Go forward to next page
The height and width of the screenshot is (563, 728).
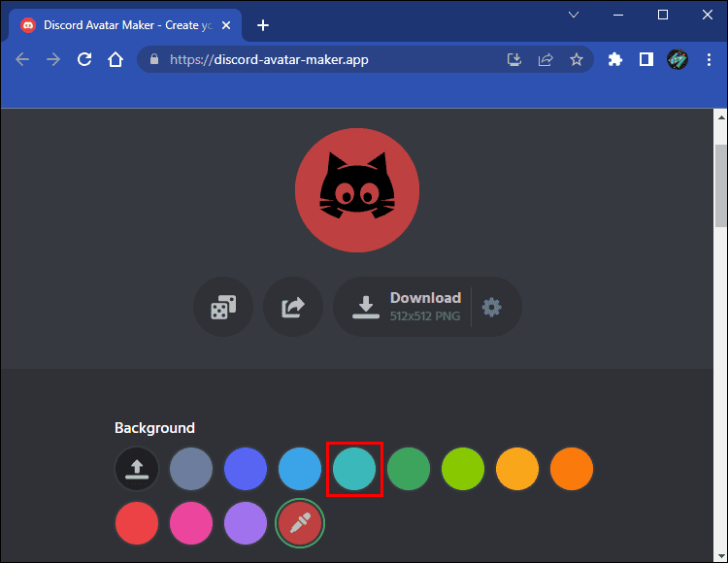pos(53,59)
